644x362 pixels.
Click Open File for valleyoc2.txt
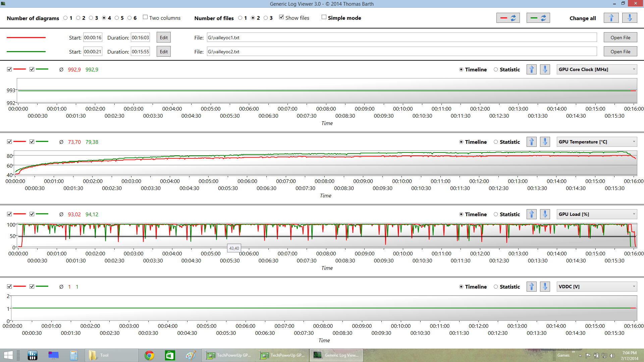tap(620, 52)
